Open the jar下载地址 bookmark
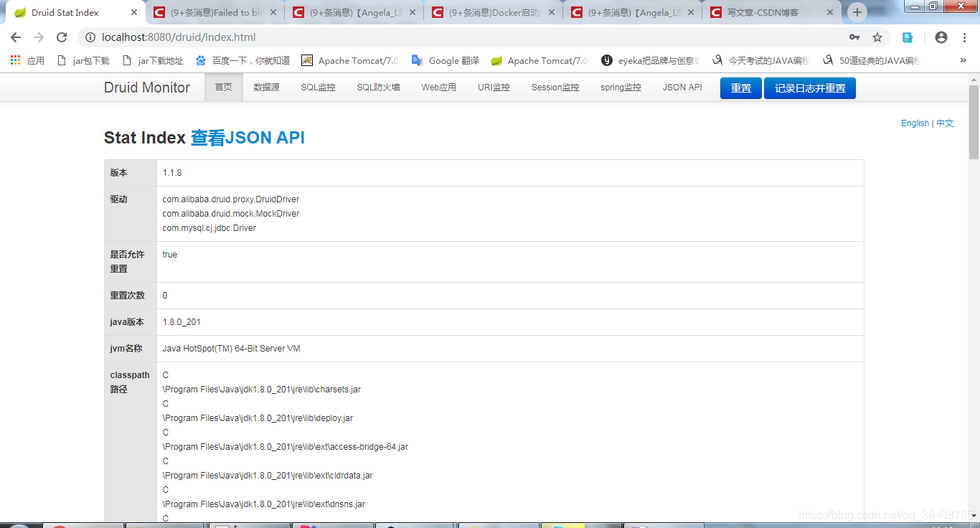 (152, 61)
